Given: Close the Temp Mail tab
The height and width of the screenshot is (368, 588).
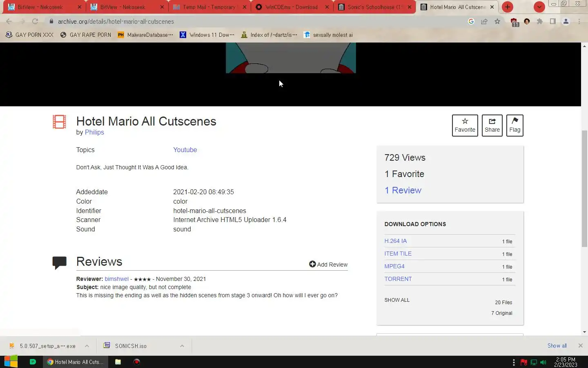Looking at the screenshot, I should pyautogui.click(x=245, y=7).
